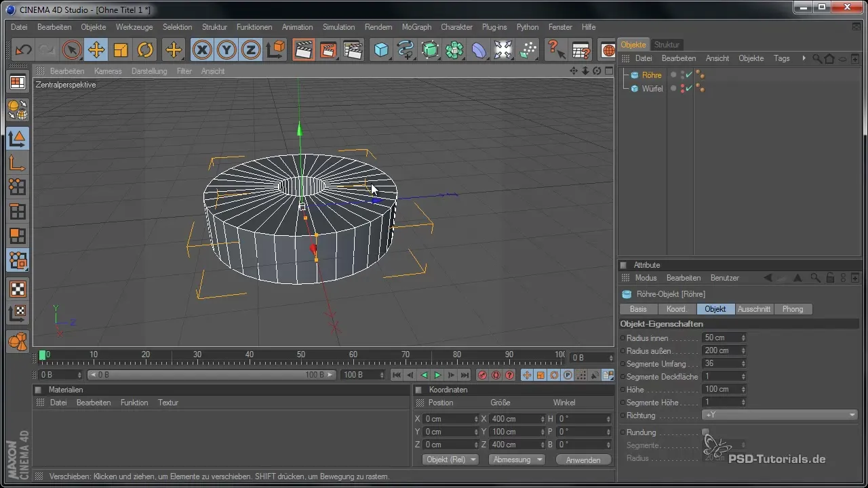
Task: Click the Radius innen input field
Action: pos(721,338)
